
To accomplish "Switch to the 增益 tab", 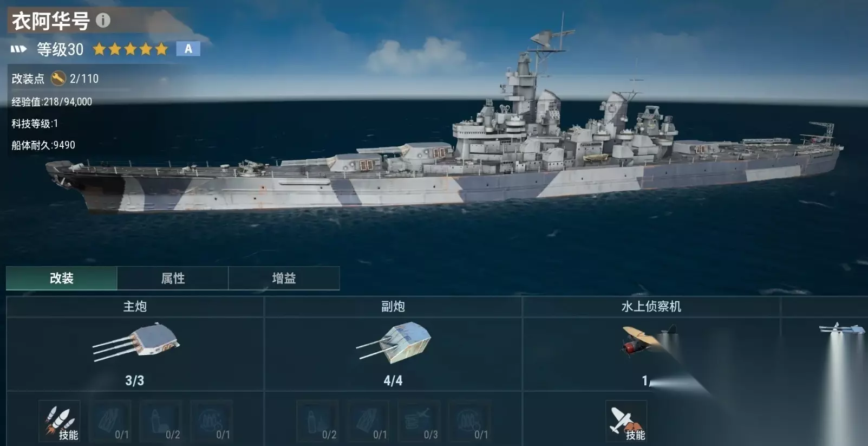I will [x=284, y=278].
